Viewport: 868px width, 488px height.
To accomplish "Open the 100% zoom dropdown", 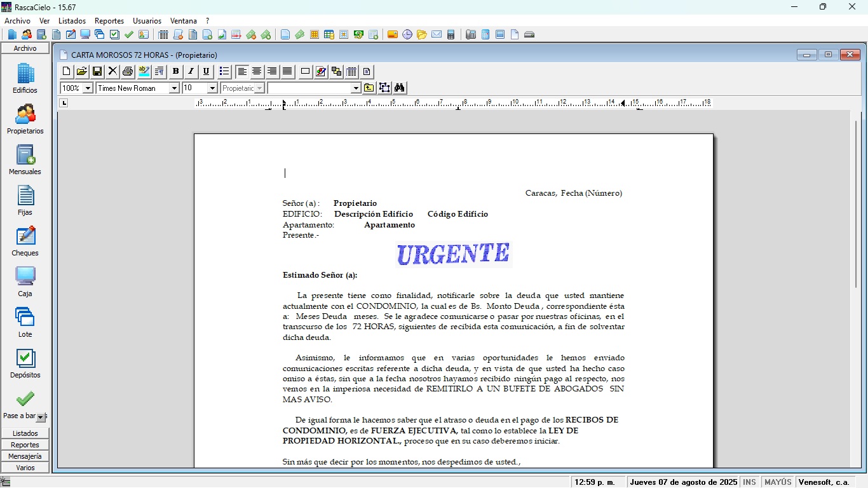I will pos(88,88).
